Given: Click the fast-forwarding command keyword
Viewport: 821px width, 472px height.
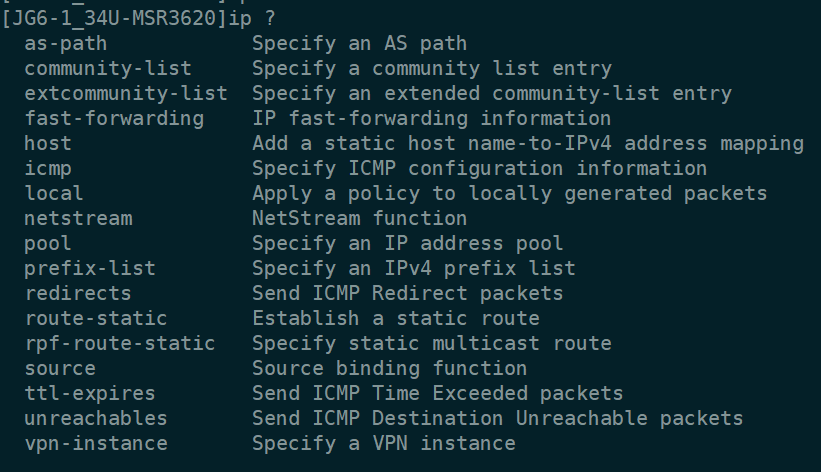Looking at the screenshot, I should point(113,119).
